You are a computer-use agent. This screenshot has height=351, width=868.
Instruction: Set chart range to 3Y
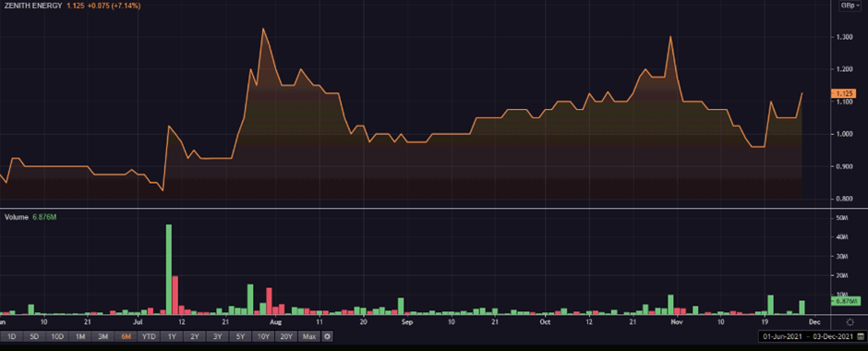pos(217,336)
